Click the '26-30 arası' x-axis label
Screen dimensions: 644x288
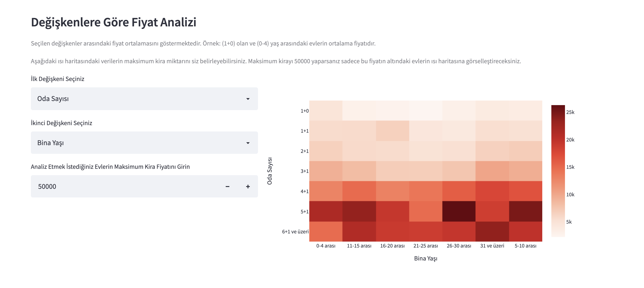coord(459,246)
